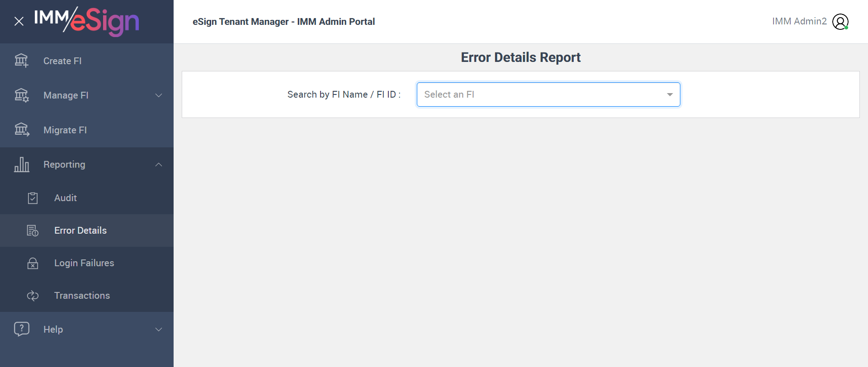This screenshot has height=367, width=868.
Task: Open the Transactions report page
Action: point(82,296)
